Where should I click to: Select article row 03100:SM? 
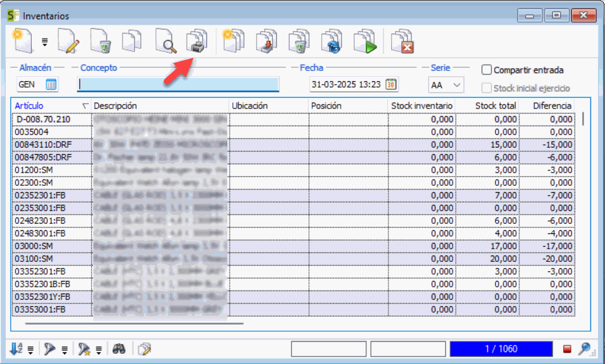293,259
